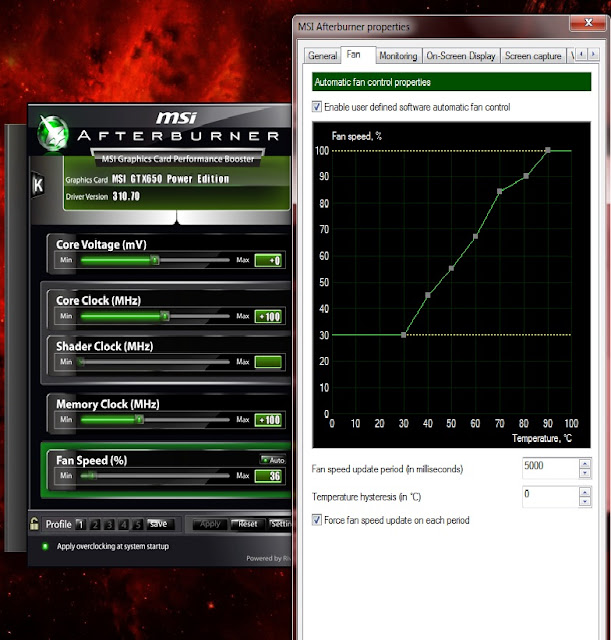Screen dimensions: 611x640
Task: Select profile slot 3
Action: point(109,524)
